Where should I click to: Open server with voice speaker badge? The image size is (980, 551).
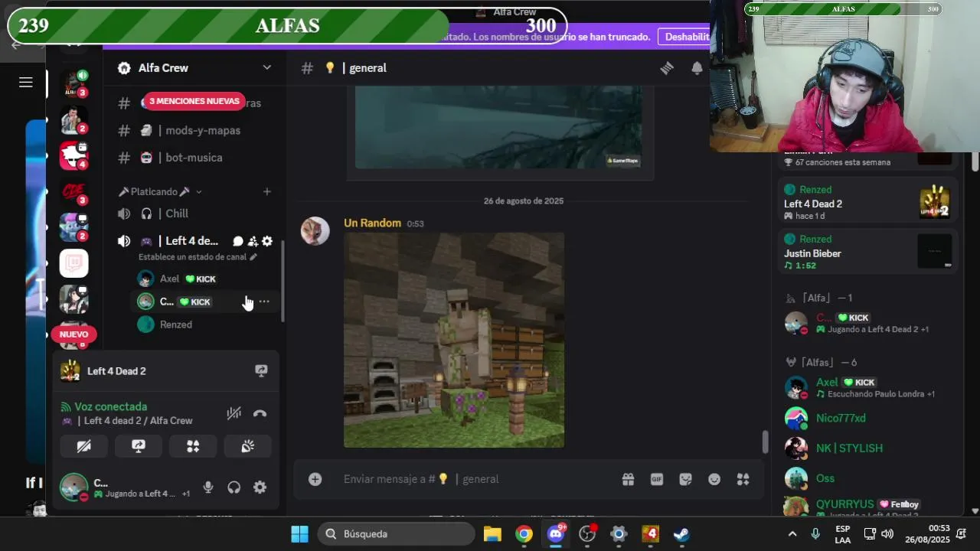[x=74, y=84]
